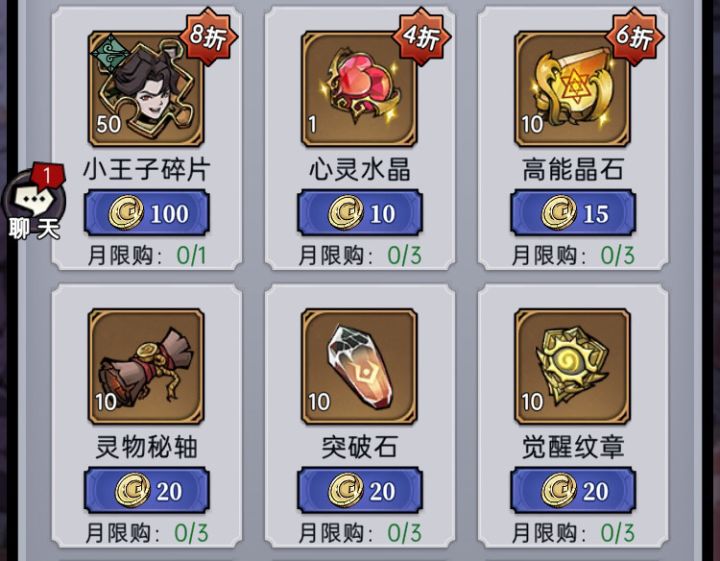Select the 高能晶石 golden stone icon
The width and height of the screenshot is (720, 561).
coord(572,89)
